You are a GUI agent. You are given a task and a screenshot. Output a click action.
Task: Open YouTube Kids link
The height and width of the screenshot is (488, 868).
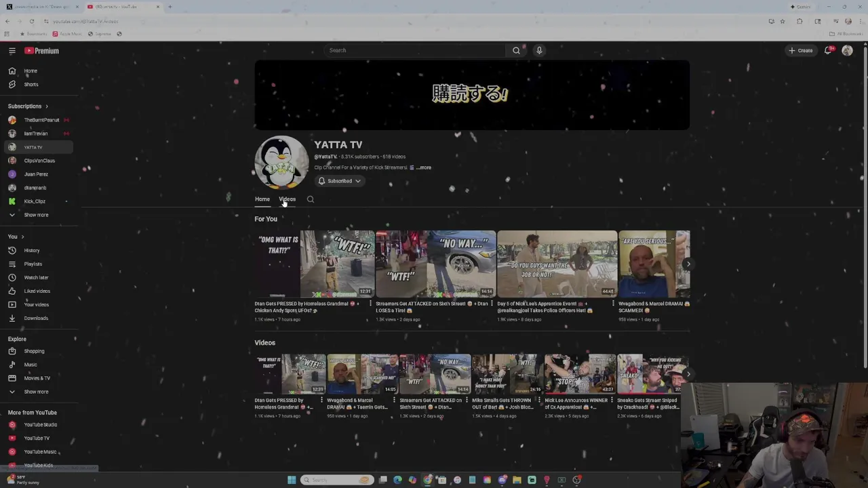coord(37,465)
